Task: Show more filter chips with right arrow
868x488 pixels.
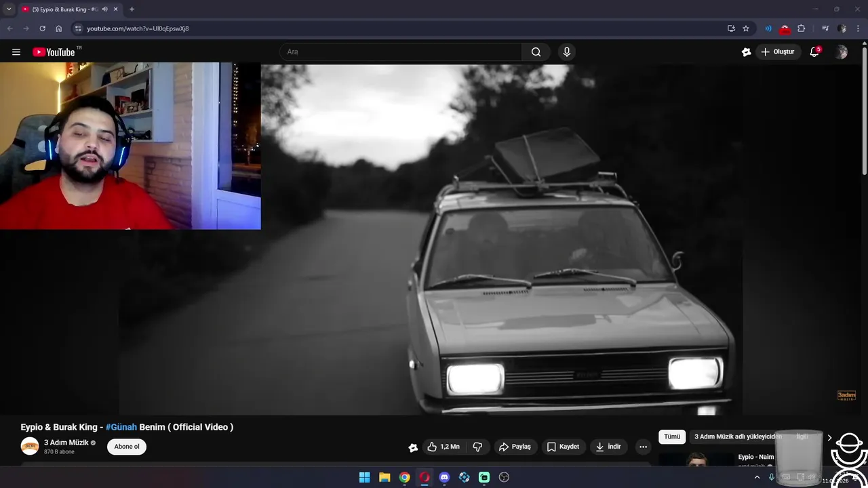Action: click(829, 438)
